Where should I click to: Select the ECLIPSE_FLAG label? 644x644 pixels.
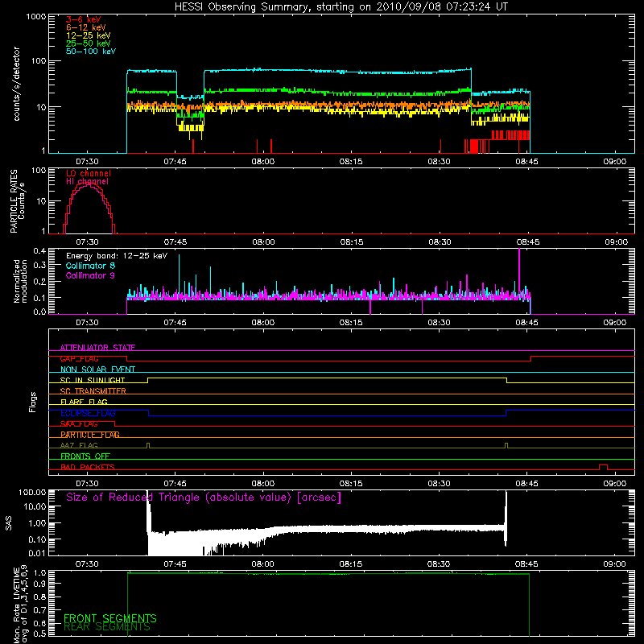pyautogui.click(x=88, y=413)
